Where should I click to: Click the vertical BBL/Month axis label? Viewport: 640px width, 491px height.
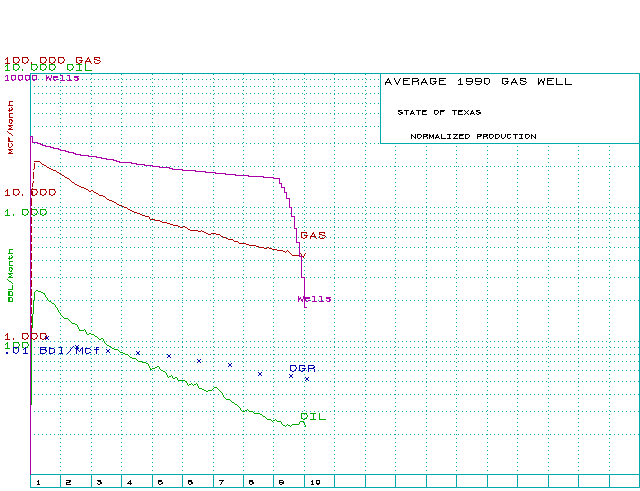(x=12, y=275)
